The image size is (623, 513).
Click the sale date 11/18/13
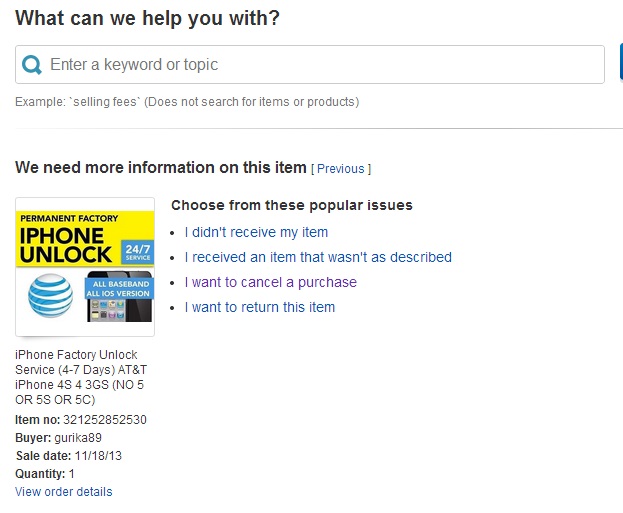[97, 456]
